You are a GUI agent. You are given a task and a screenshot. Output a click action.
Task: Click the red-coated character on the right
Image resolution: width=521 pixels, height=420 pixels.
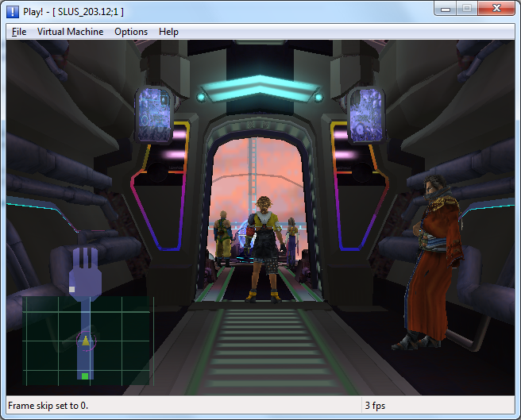coord(430,263)
